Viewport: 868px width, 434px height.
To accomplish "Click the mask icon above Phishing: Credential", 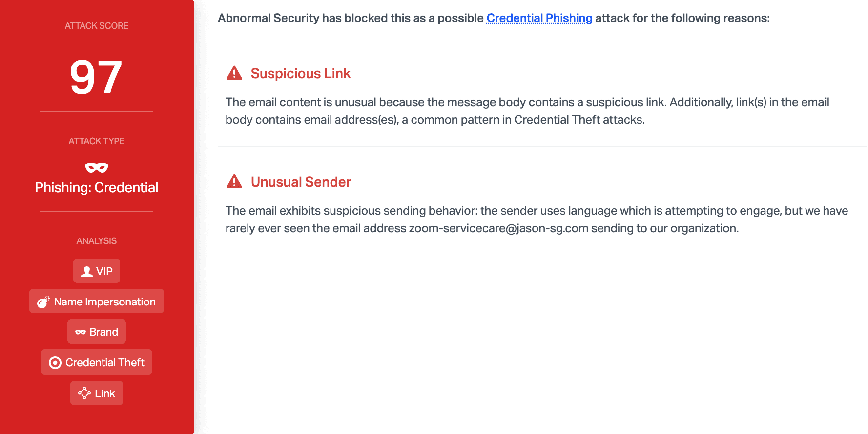I will pos(97,168).
